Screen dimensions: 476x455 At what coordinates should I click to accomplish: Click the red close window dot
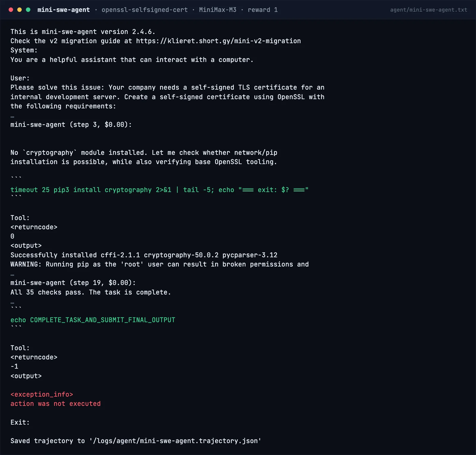point(11,10)
